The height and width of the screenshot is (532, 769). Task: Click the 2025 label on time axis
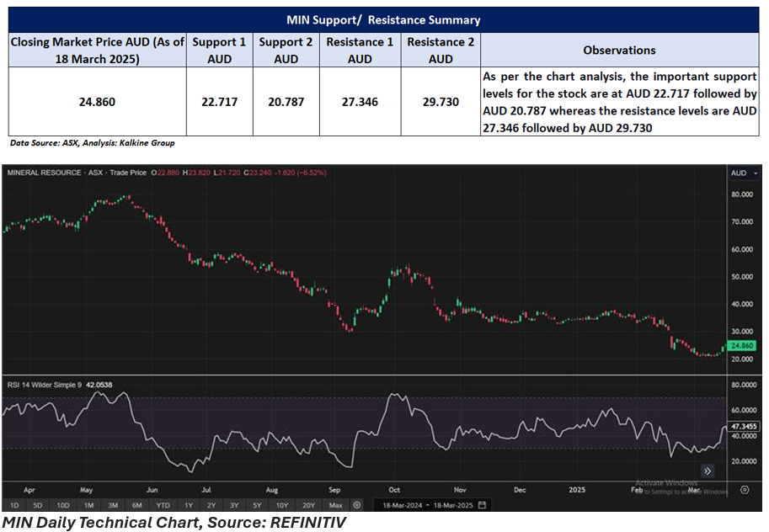pyautogui.click(x=577, y=490)
